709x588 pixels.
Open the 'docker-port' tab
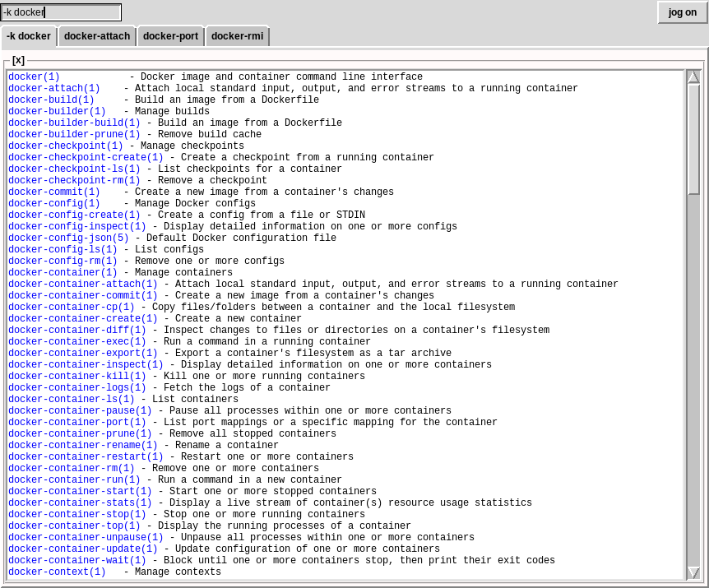tap(170, 36)
